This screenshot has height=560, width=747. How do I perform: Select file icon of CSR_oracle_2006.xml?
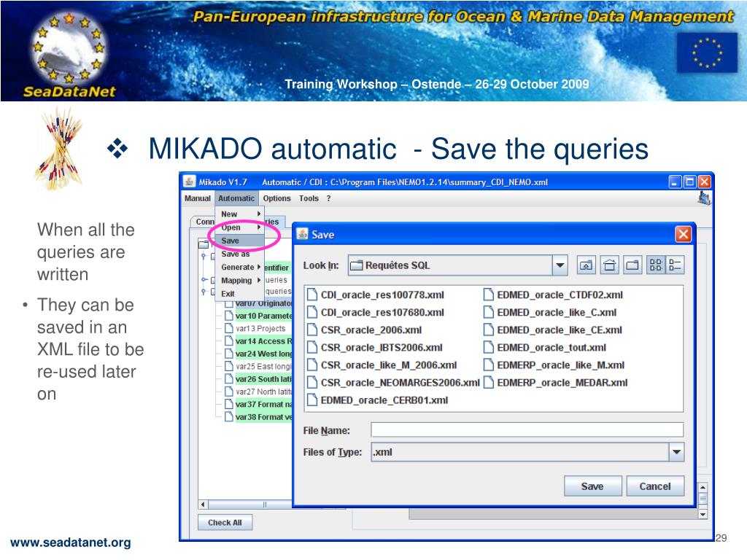(312, 330)
